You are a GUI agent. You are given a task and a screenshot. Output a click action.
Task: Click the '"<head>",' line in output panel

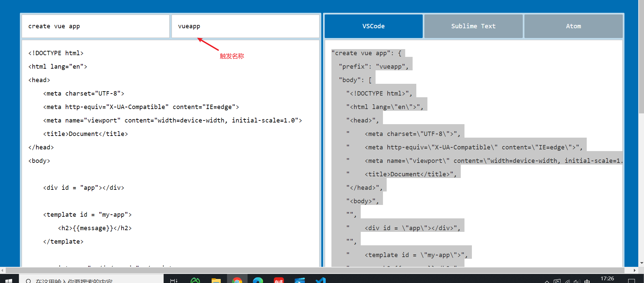pyautogui.click(x=362, y=120)
